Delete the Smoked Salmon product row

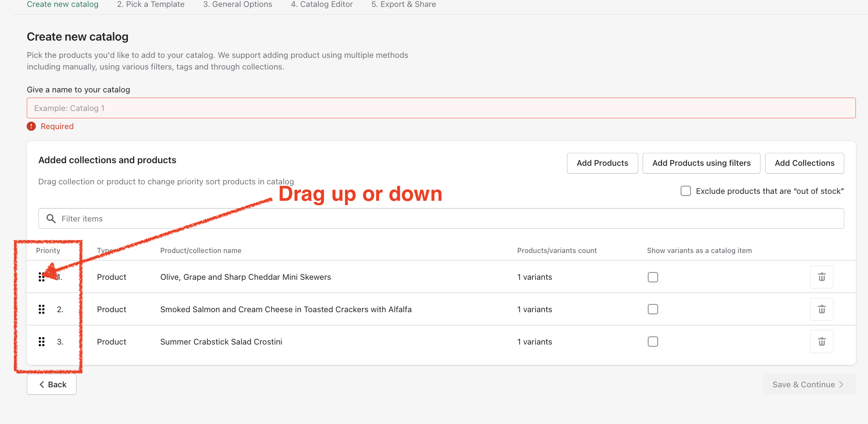[821, 309]
